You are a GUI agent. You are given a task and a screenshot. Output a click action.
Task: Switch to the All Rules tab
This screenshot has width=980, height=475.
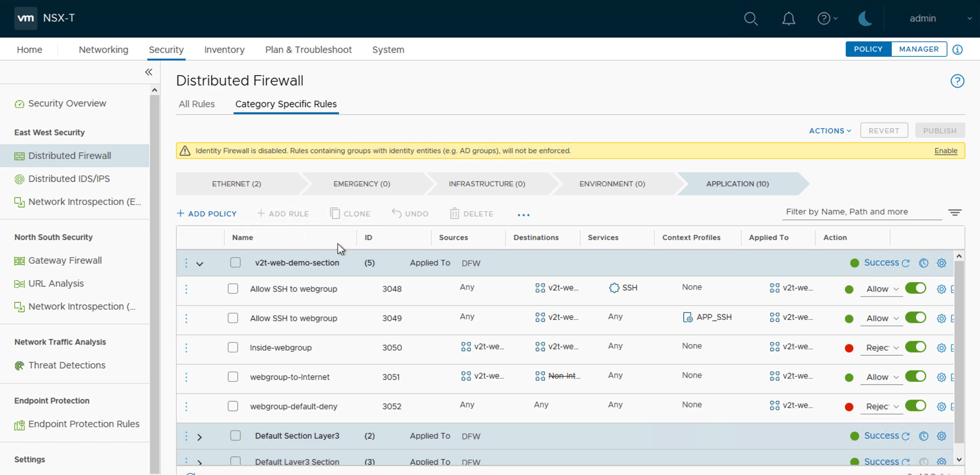pos(197,104)
